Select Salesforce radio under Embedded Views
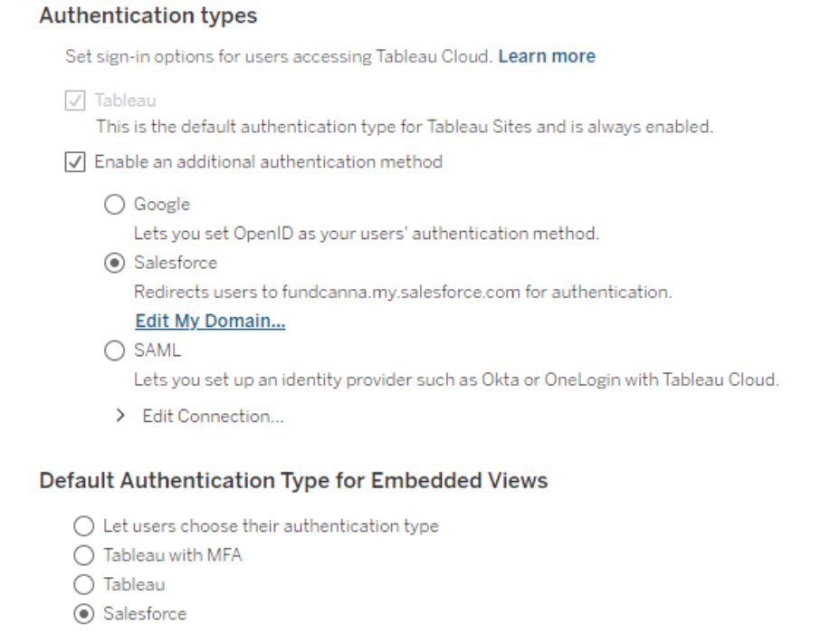Image resolution: width=840 pixels, height=644 pixels. click(83, 614)
